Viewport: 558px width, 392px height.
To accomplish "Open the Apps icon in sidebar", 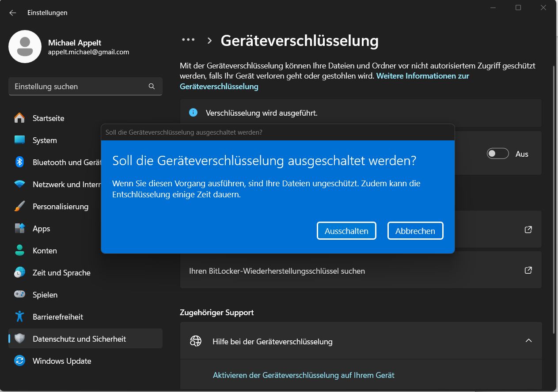I will click(x=19, y=229).
